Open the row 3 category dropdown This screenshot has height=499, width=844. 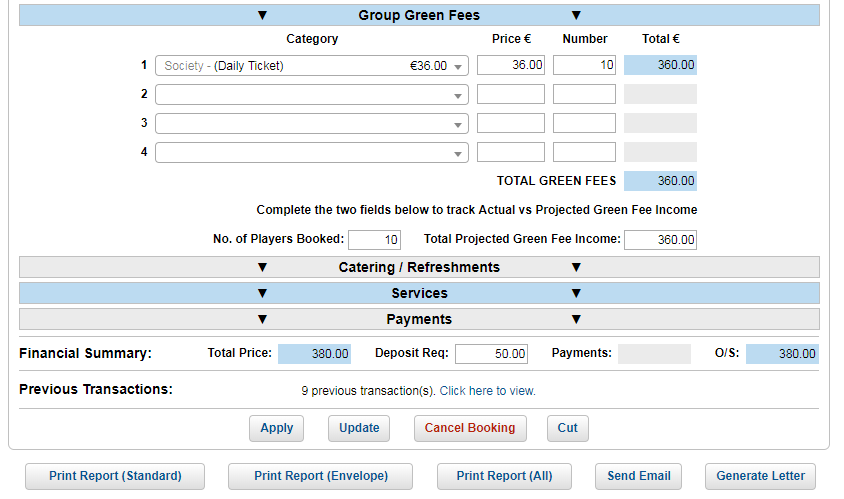312,123
